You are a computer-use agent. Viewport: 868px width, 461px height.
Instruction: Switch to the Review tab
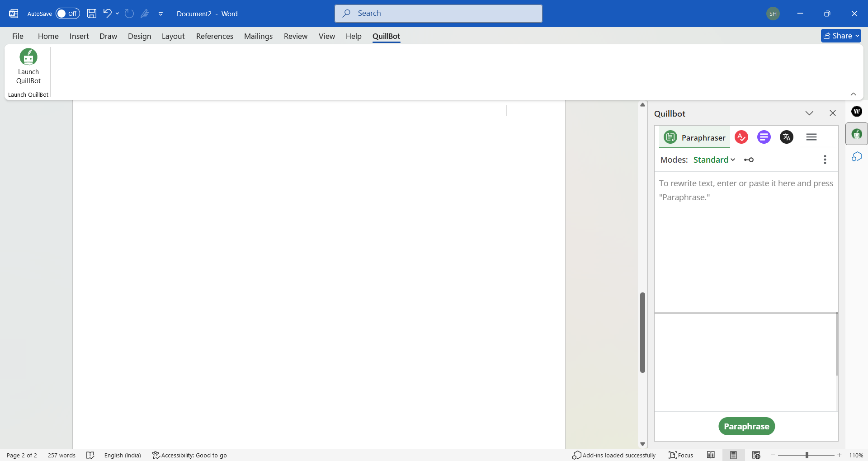click(296, 36)
